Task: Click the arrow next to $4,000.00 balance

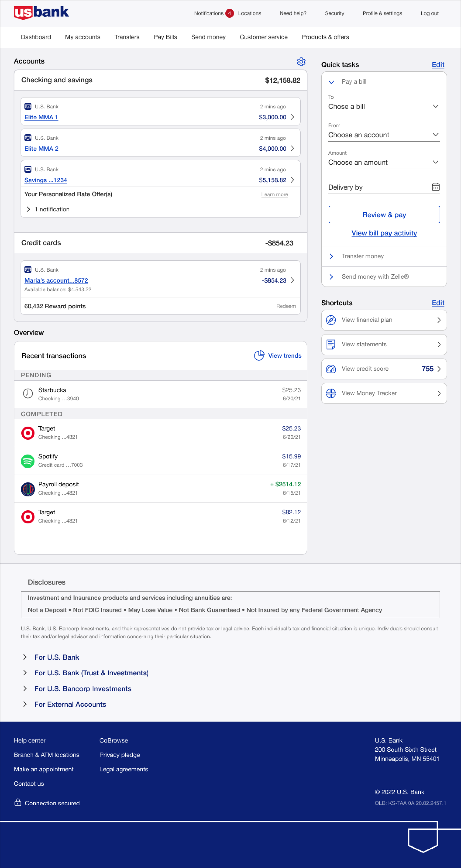Action: [x=293, y=149]
